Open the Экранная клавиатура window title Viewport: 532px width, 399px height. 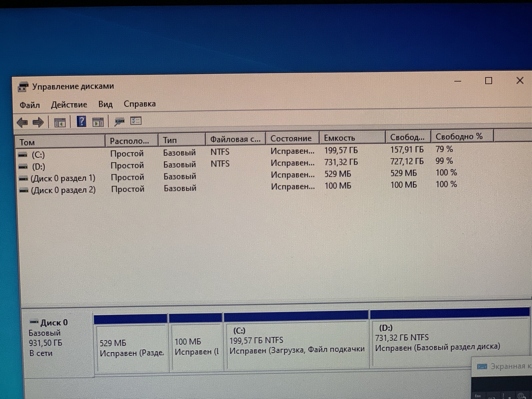click(511, 366)
